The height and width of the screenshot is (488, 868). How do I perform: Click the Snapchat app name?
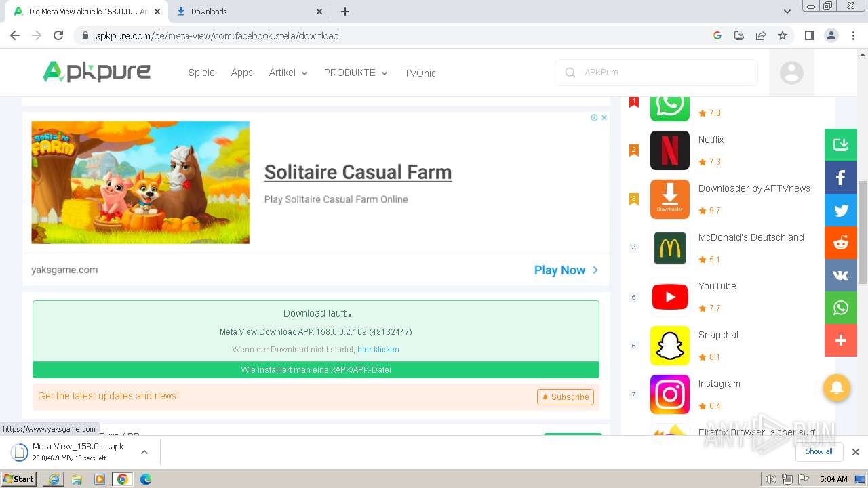click(719, 335)
